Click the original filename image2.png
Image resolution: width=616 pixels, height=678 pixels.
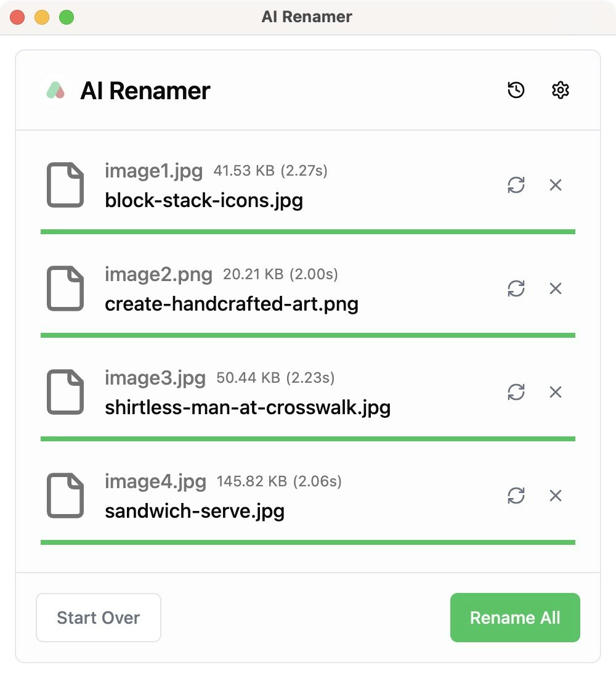pyautogui.click(x=158, y=274)
